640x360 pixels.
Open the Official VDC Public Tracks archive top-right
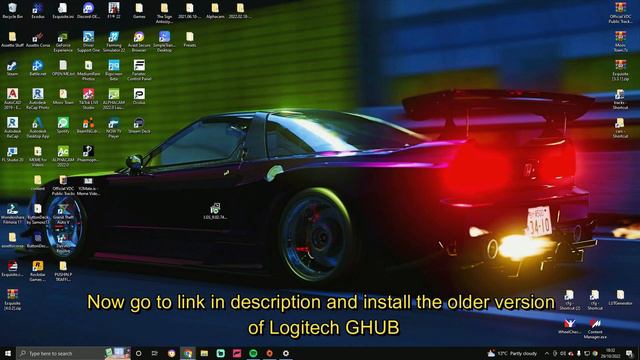pos(620,13)
